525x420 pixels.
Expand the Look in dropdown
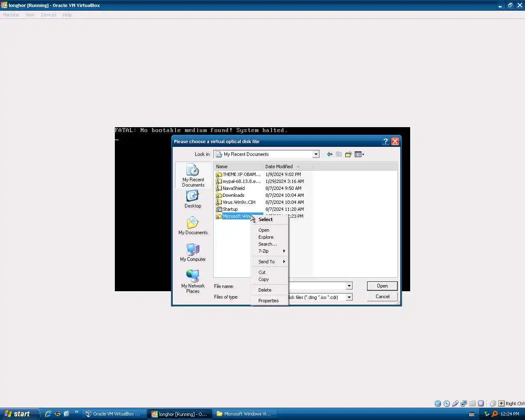[316, 154]
